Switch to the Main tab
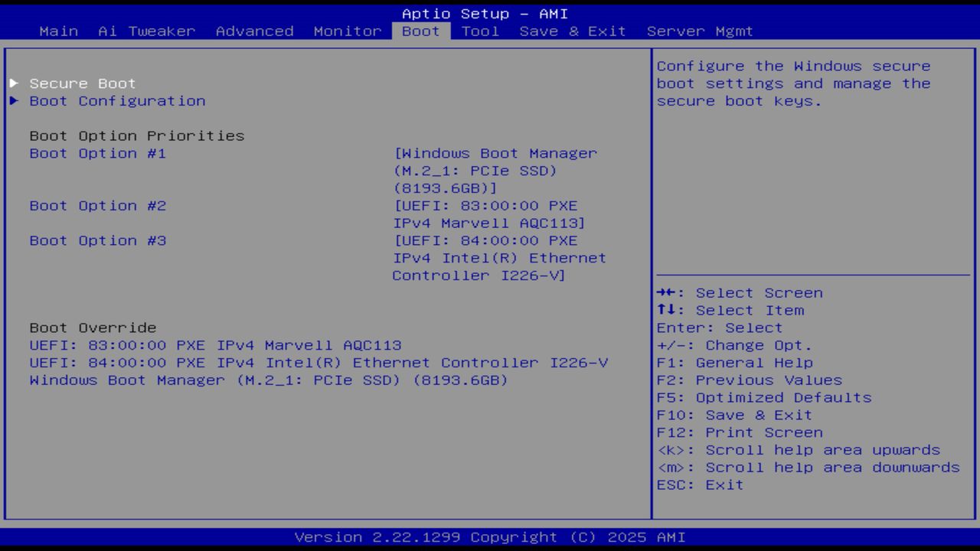 point(59,31)
